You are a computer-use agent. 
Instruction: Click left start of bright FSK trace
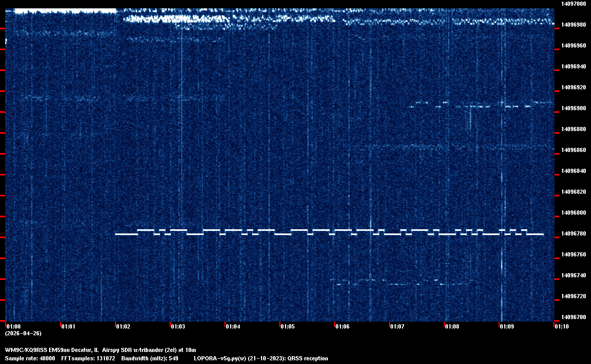tap(117, 234)
